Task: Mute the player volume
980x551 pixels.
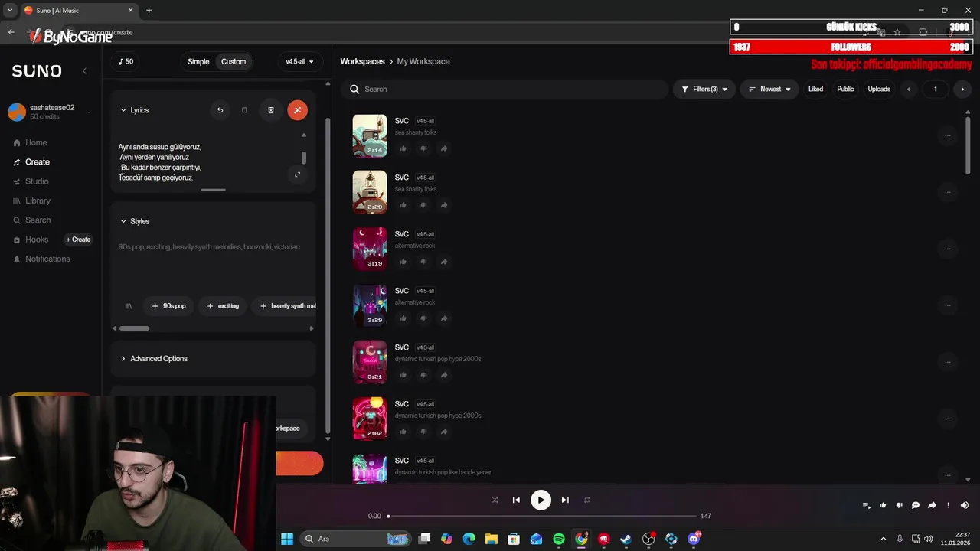Action: coord(965,505)
